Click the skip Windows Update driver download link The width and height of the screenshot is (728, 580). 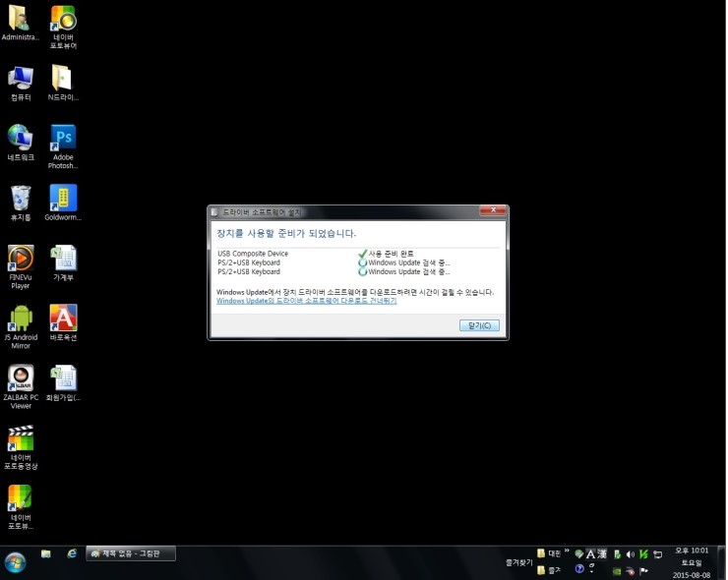coord(306,301)
